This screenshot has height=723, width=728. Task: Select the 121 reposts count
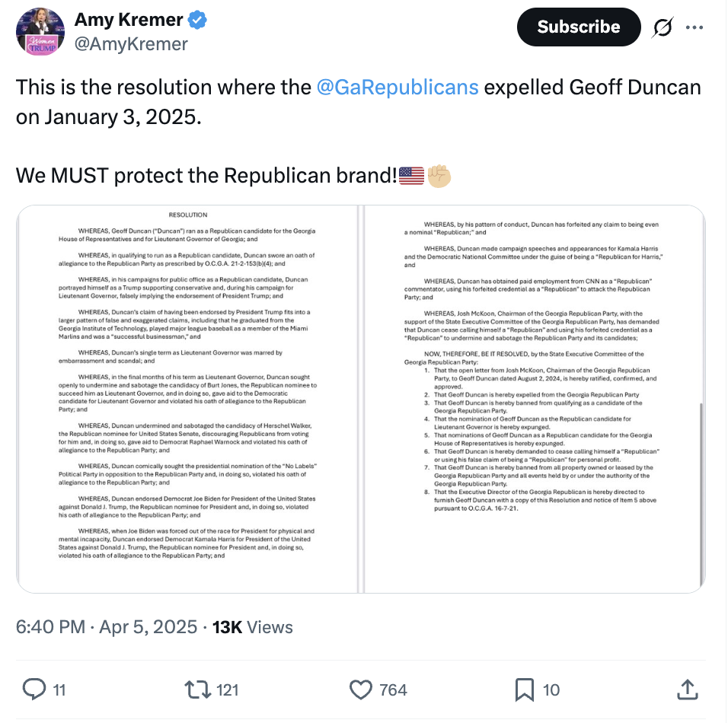227,690
